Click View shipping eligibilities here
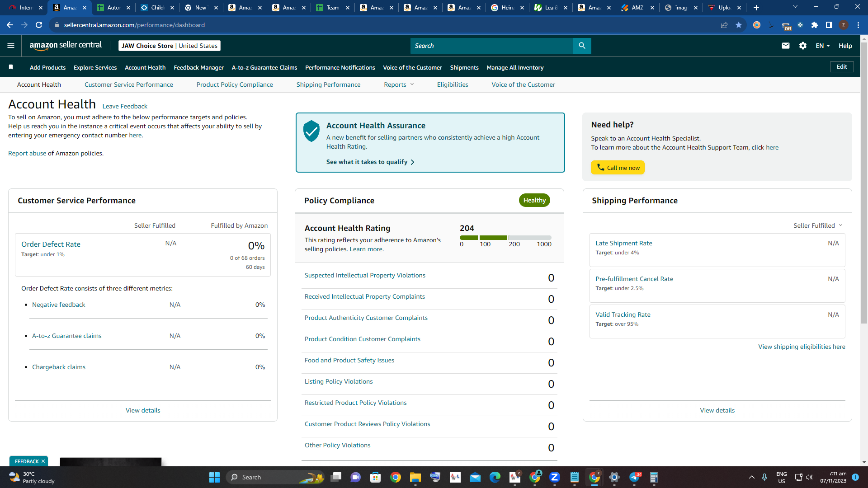 coord(802,347)
